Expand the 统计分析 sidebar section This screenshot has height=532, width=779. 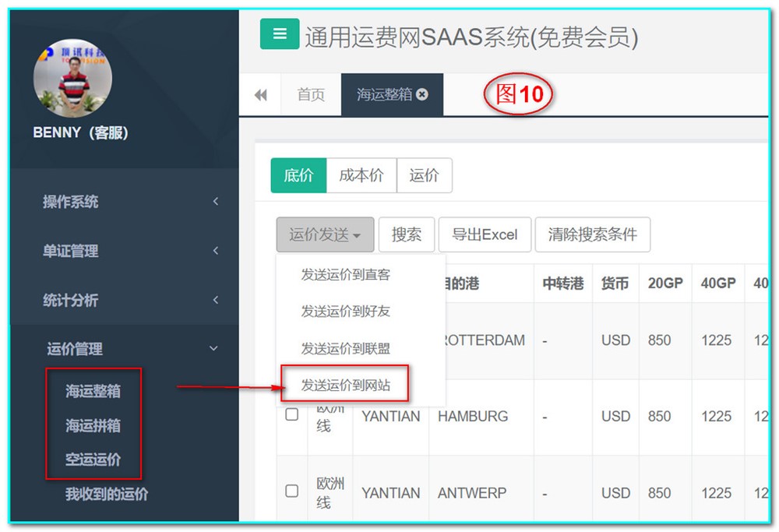(125, 300)
